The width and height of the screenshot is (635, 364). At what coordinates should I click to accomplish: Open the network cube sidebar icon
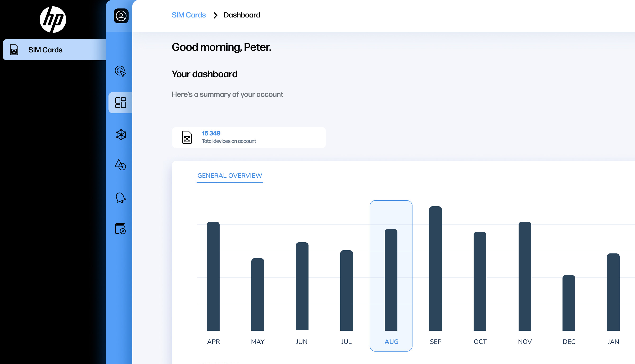point(121,135)
